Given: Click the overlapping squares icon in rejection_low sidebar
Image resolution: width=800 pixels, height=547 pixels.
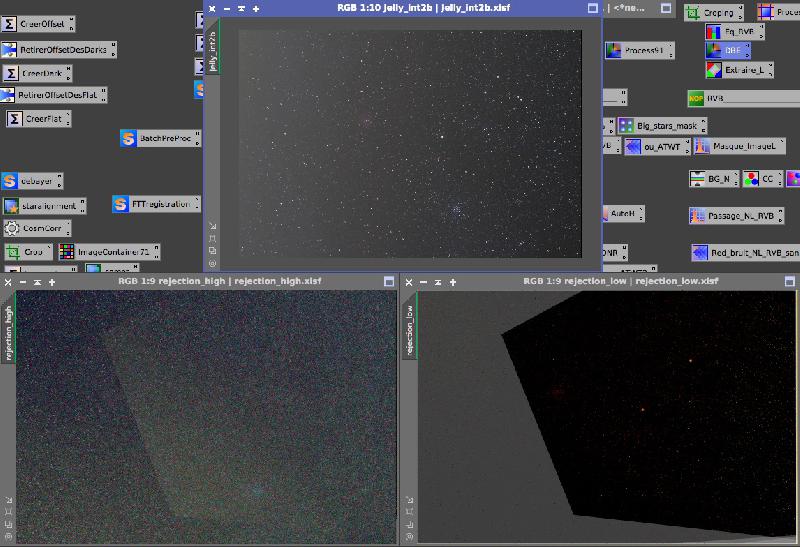Looking at the screenshot, I should pyautogui.click(x=410, y=524).
